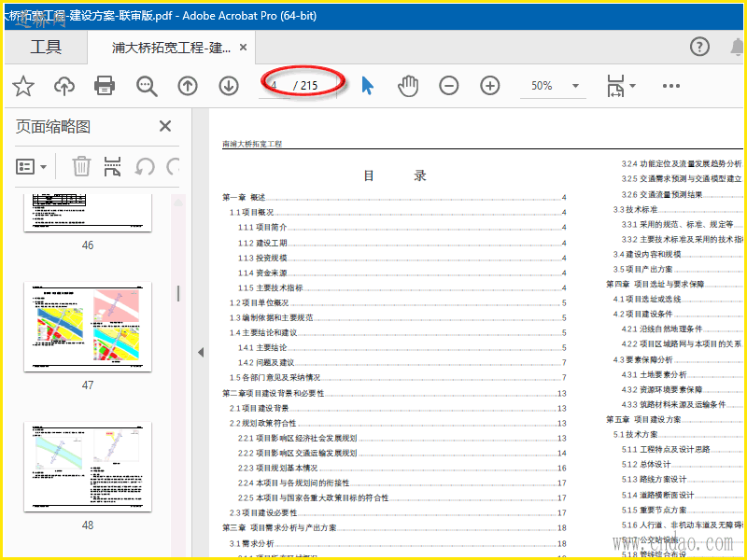Collapse the navigation pane with left arrow
Viewport: 747px width, 560px height.
[199, 352]
